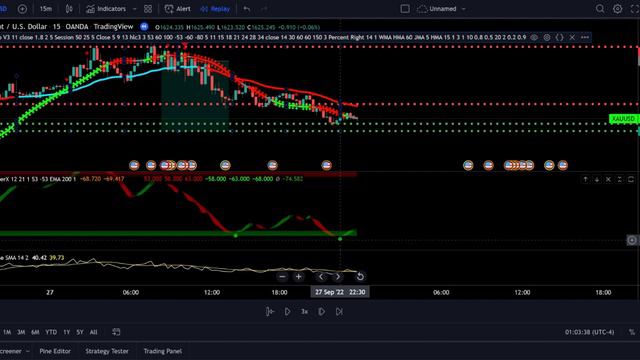Open chart settings gear icon
Screen dimensions: 640x360
click(x=618, y=9)
